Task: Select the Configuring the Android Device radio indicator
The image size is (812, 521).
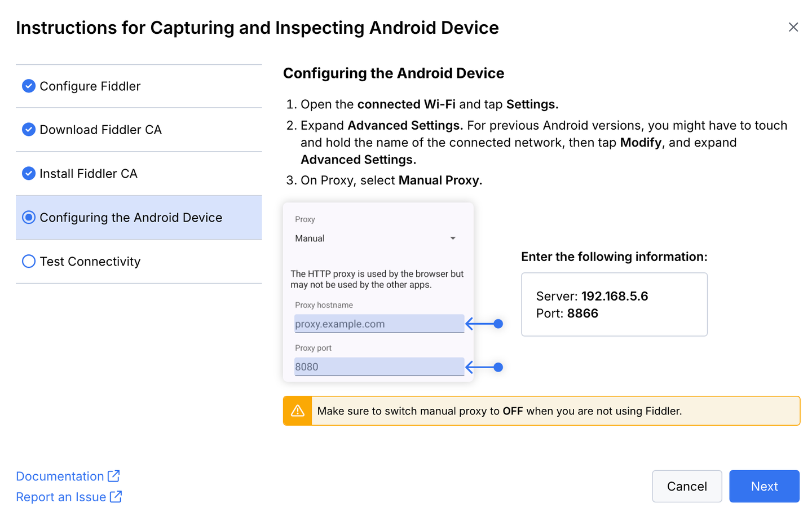Action: tap(29, 218)
